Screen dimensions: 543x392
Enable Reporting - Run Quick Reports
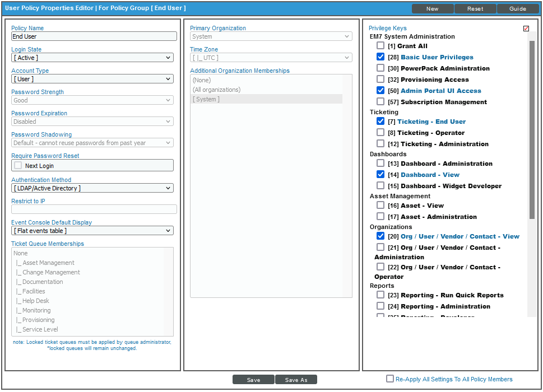(x=380, y=295)
